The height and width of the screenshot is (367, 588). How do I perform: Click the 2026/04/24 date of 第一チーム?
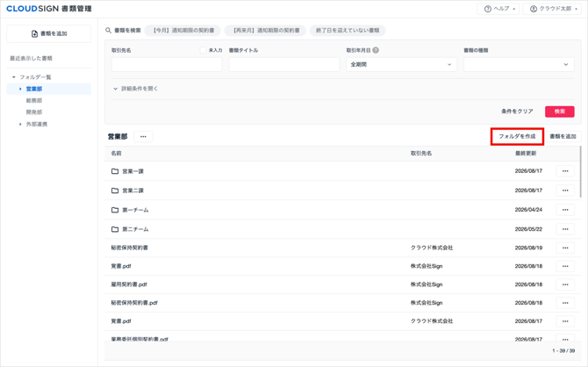point(528,210)
